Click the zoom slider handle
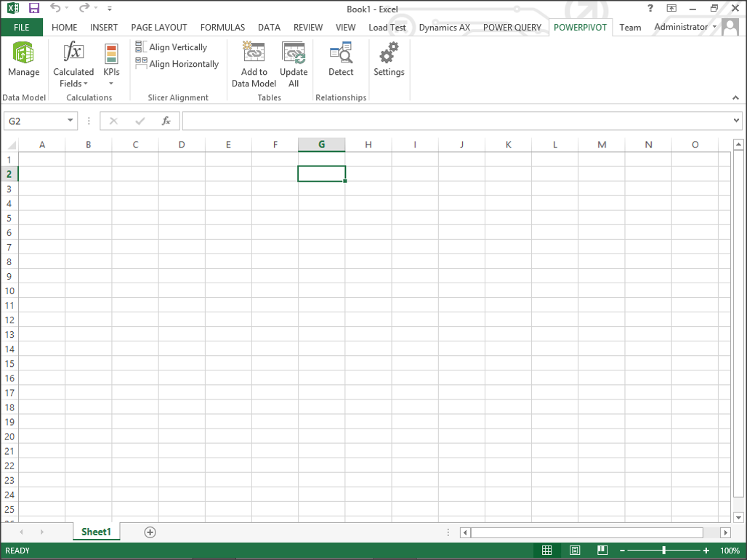747x560 pixels. [663, 551]
